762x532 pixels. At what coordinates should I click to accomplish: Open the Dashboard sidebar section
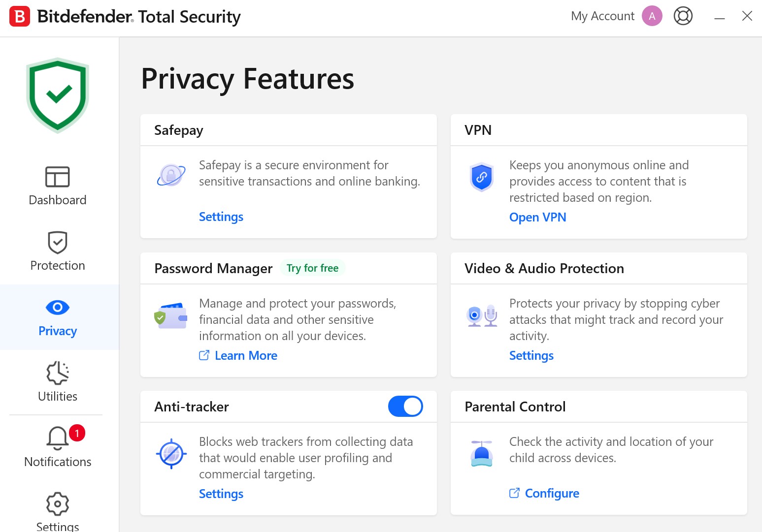tap(58, 186)
